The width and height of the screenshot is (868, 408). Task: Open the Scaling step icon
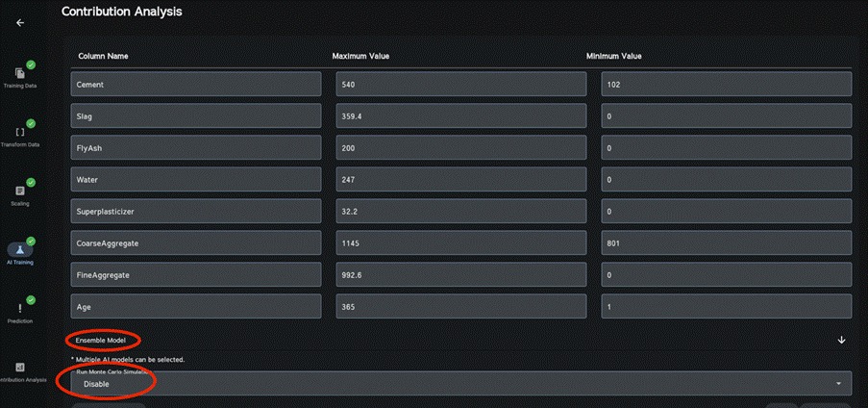point(20,191)
